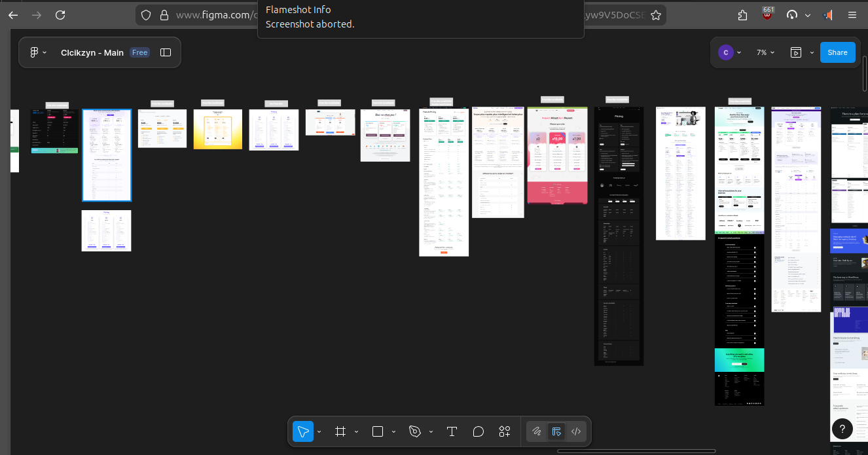868x455 pixels.
Task: Click the Help question mark button
Action: point(842,429)
